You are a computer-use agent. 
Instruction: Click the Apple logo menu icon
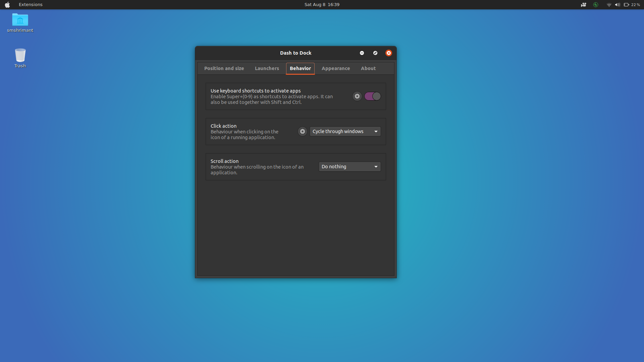click(7, 5)
